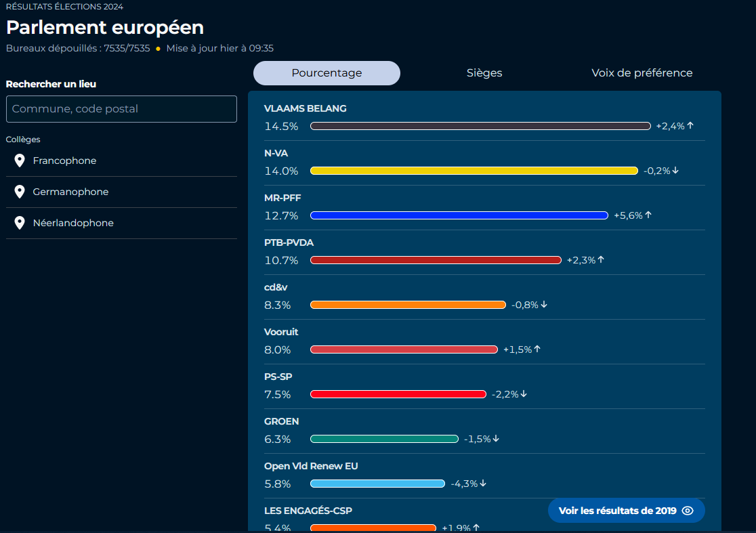Click the Vooruit party name
Image resolution: width=756 pixels, height=533 pixels.
coord(281,332)
